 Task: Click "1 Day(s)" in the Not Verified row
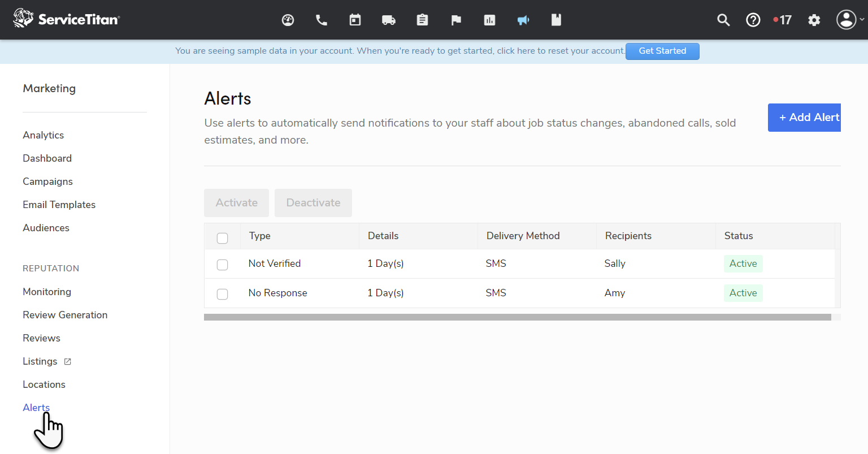click(x=385, y=263)
